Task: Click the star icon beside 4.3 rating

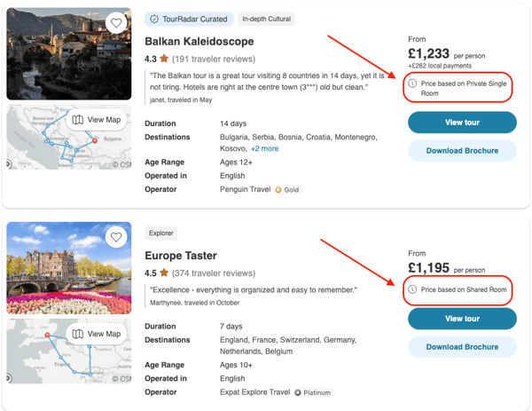Action: click(164, 59)
